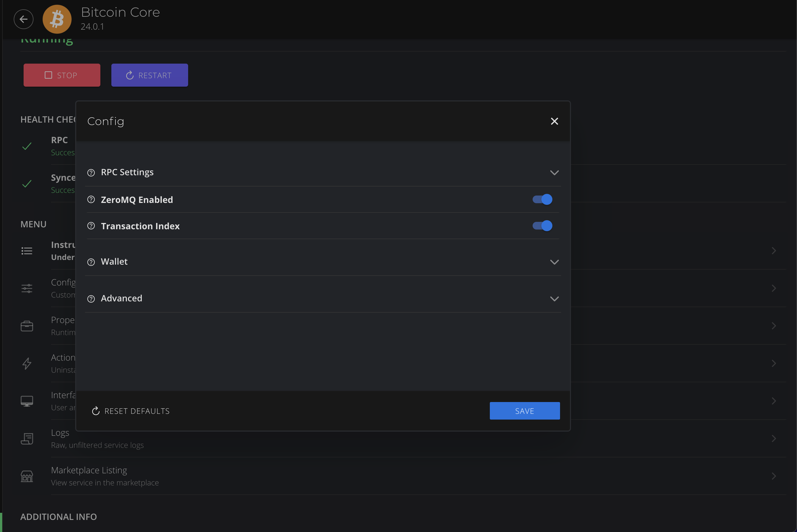797x532 pixels.
Task: Click help icon beside ZeroMQ Enabled
Action: (x=91, y=200)
